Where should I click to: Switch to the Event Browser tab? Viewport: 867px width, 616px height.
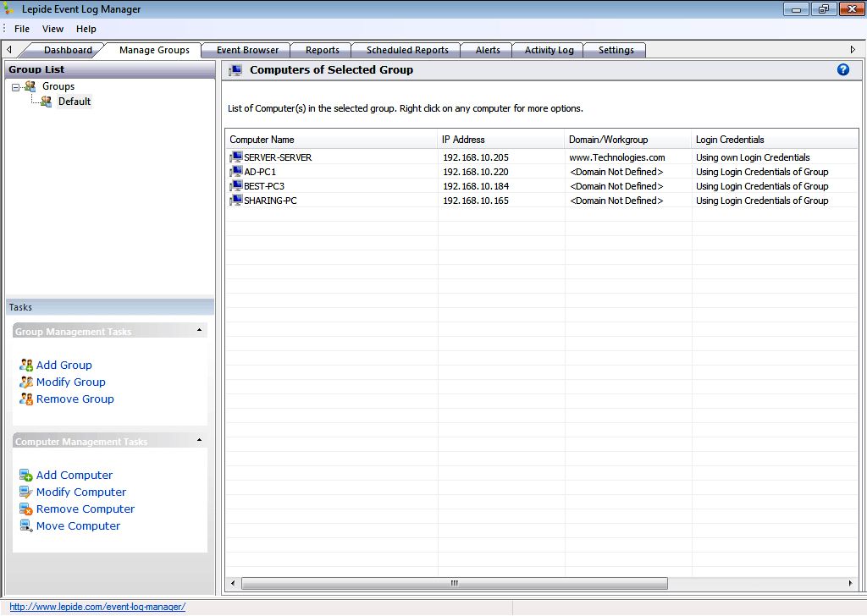point(247,50)
